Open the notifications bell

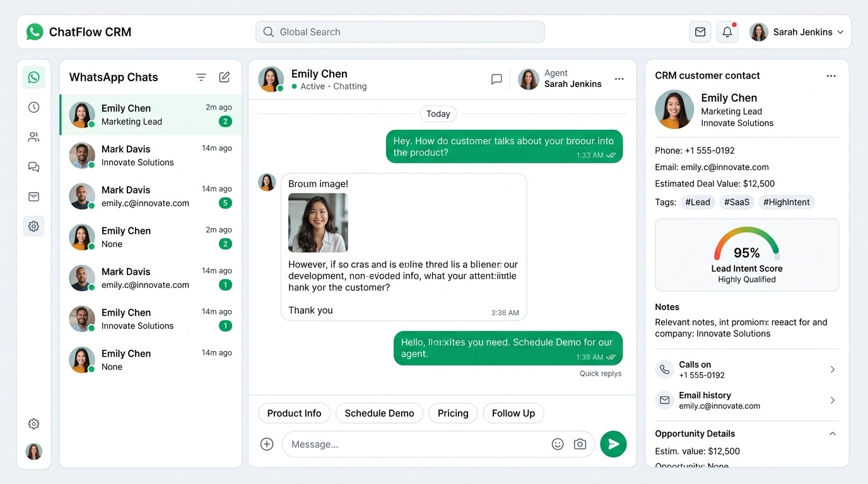point(727,32)
